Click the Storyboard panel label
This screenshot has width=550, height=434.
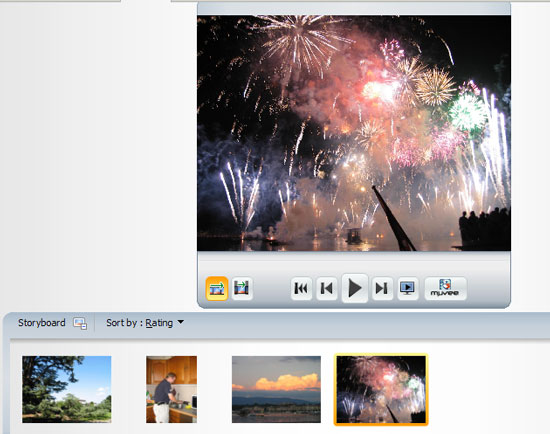pos(41,323)
